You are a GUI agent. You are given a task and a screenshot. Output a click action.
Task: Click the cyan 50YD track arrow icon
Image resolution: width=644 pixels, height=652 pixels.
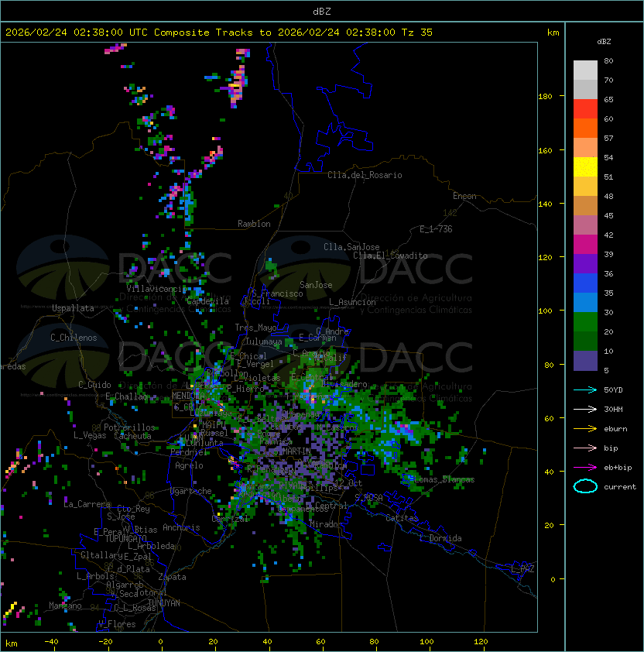pyautogui.click(x=585, y=389)
